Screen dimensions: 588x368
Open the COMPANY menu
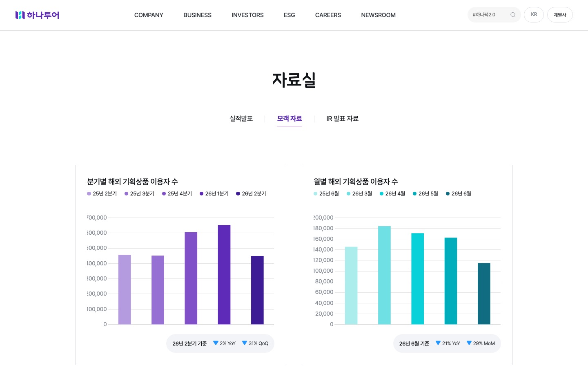(x=149, y=15)
